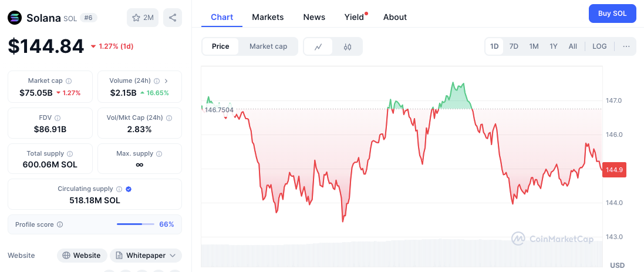This screenshot has width=644, height=272.
Task: Open the Markets tab
Action: 268,17
